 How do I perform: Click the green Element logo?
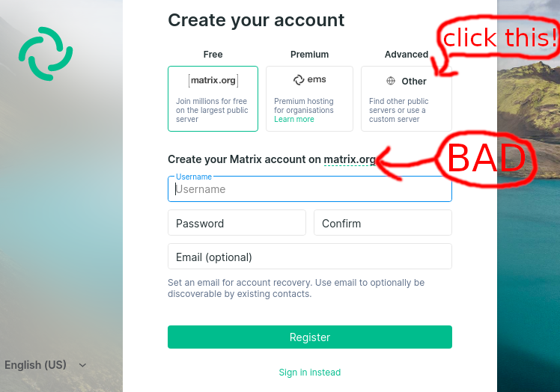pos(46,54)
